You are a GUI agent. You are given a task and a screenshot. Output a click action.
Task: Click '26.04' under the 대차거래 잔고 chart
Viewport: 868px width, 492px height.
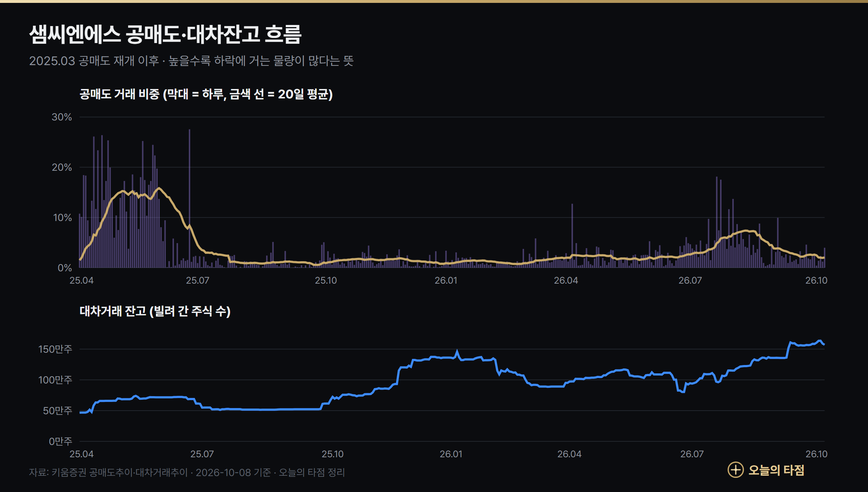pos(569,454)
